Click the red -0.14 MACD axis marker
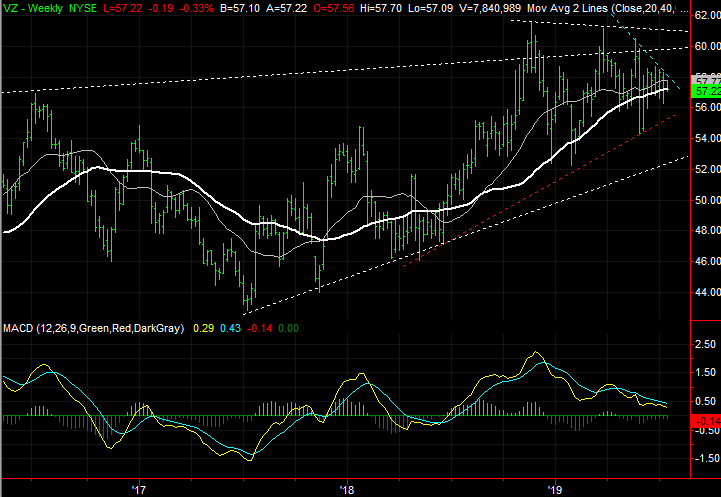The height and width of the screenshot is (497, 721). pyautogui.click(x=706, y=421)
